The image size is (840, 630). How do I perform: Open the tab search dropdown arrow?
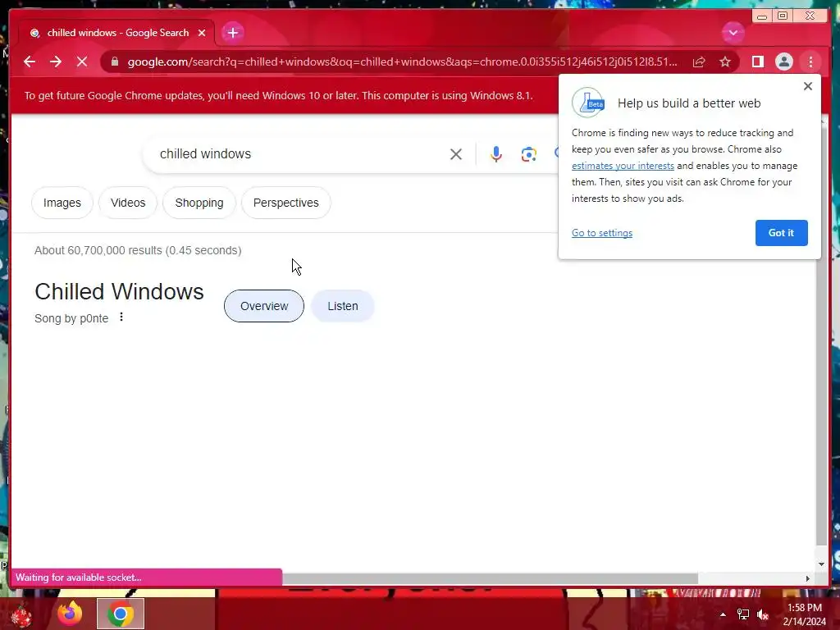tap(733, 33)
